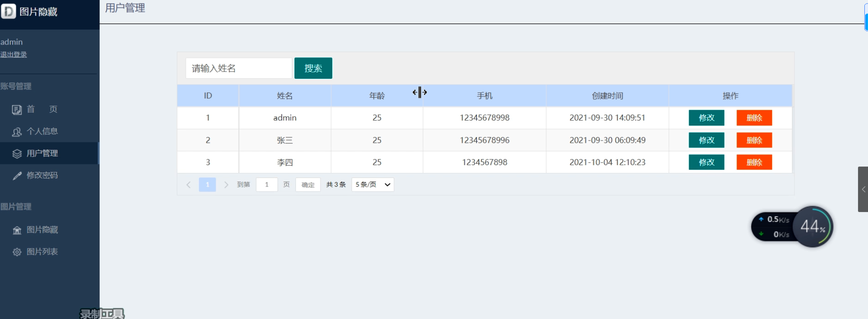Click the 账号管理 section label
Screen dimensions: 868x319
point(16,86)
